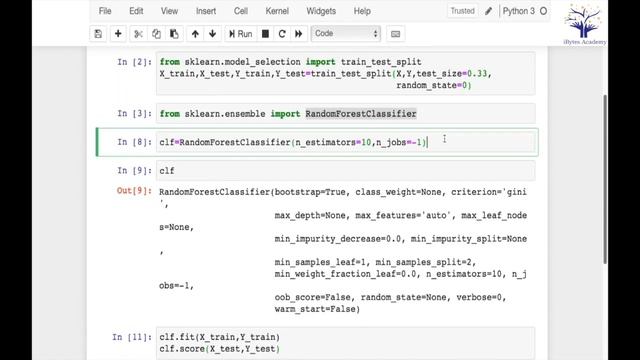This screenshot has height=360, width=640.
Task: Save the notebook with the floppy icon
Action: [98, 34]
